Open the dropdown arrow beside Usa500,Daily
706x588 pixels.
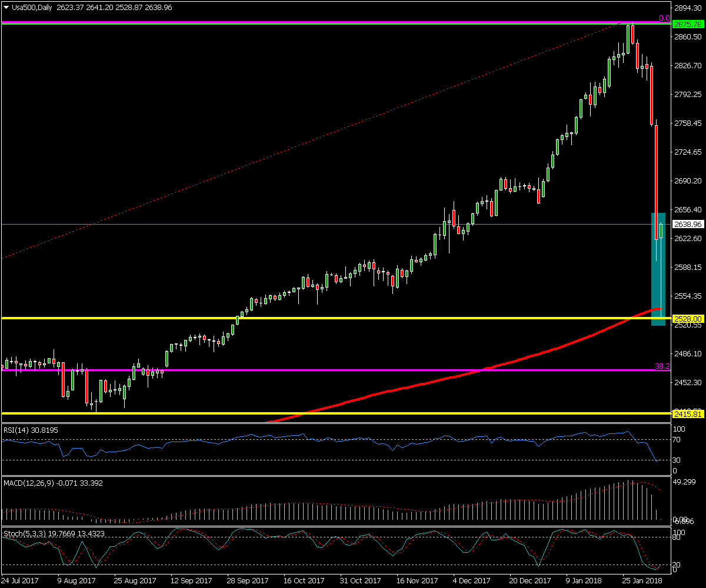6,8
